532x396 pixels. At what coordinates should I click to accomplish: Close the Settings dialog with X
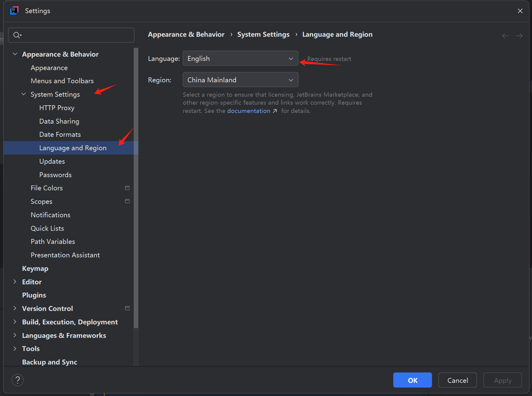pos(520,11)
